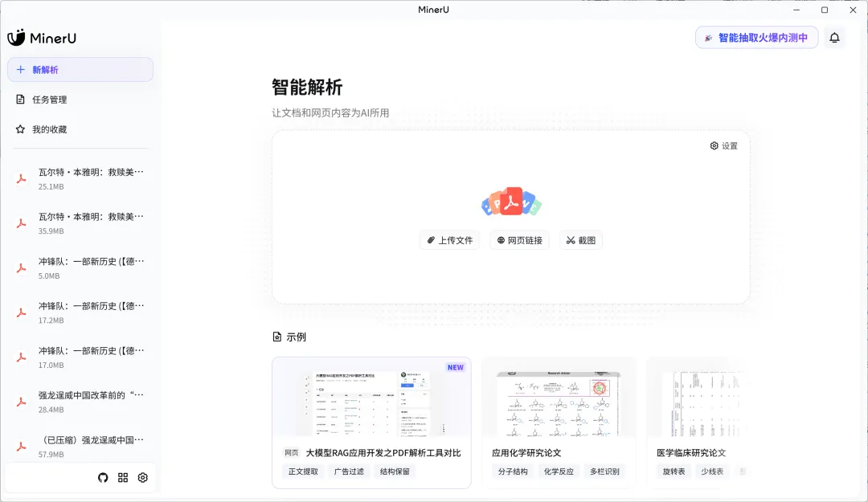
Task: Click 网页链接 to parse a web link
Action: [520, 240]
